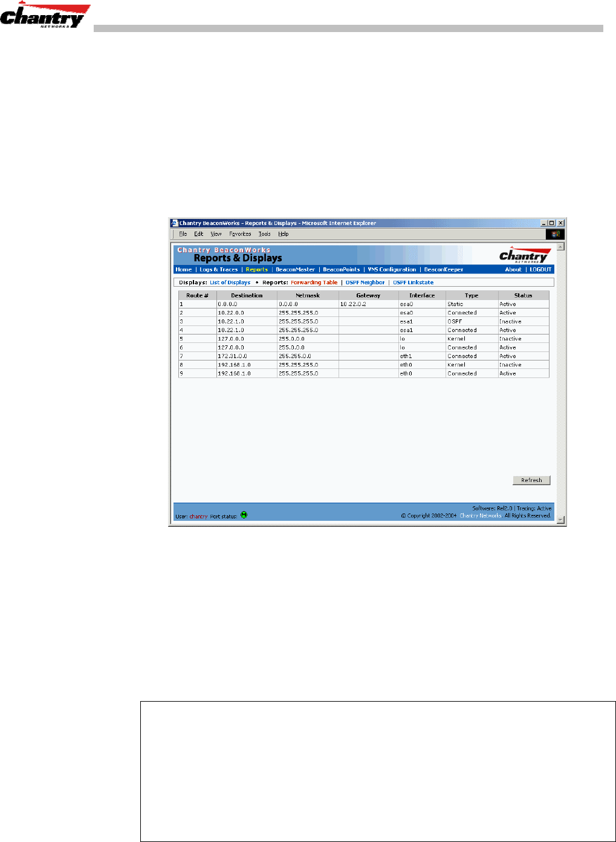Go to the Home tab
The height and width of the screenshot is (842, 616).
point(183,270)
